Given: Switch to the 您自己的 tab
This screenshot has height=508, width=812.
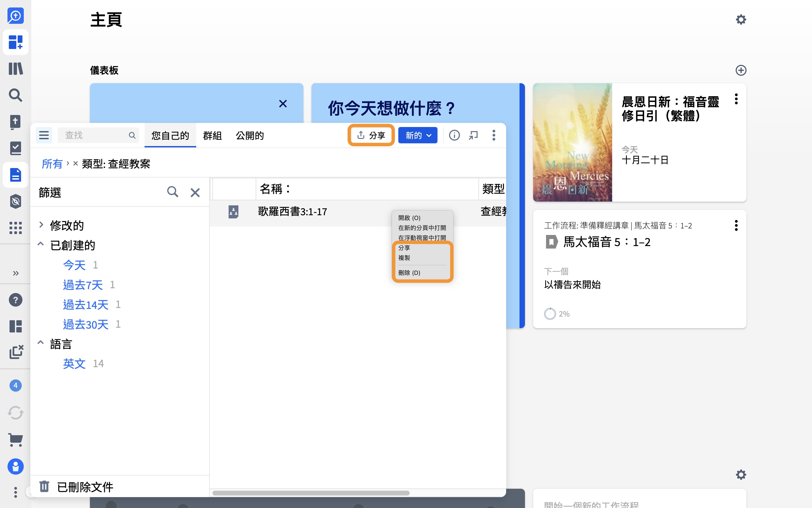Looking at the screenshot, I should 170,135.
